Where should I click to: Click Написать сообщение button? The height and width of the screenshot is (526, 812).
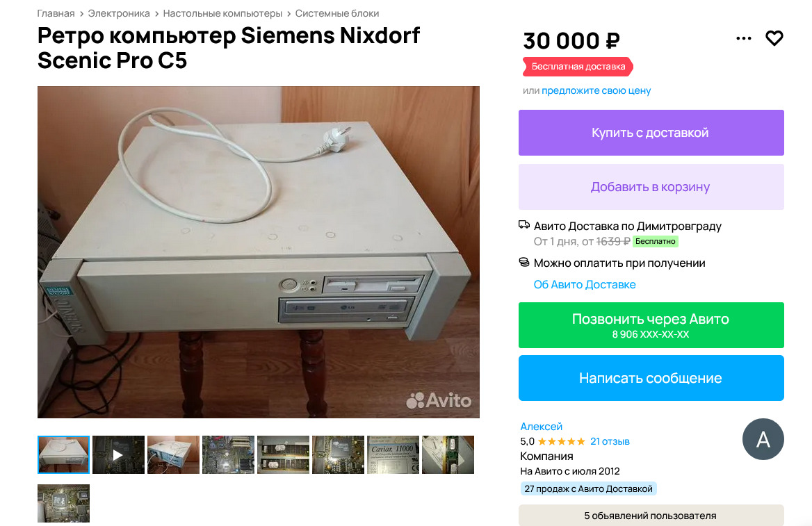[x=651, y=378]
